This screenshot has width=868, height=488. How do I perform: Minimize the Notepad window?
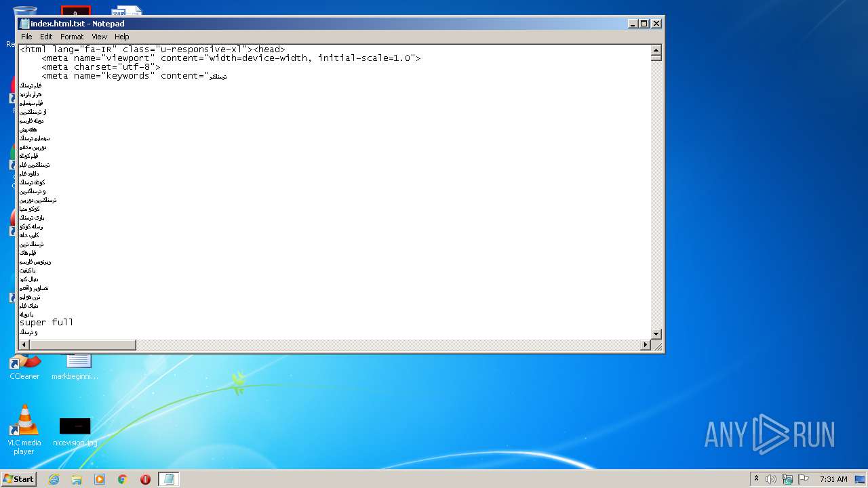click(x=633, y=23)
